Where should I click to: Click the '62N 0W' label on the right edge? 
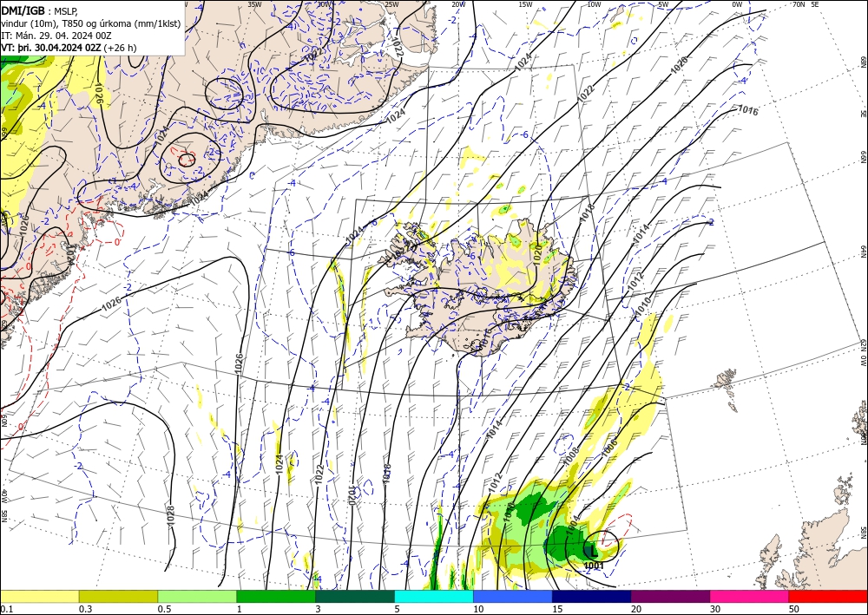pos(864,354)
